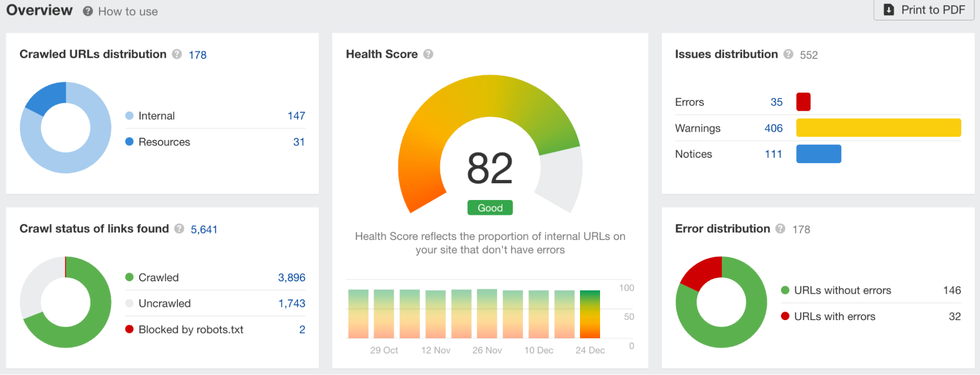The width and height of the screenshot is (980, 375).
Task: Open the 1,743 Uncrawled links count
Action: [x=292, y=303]
